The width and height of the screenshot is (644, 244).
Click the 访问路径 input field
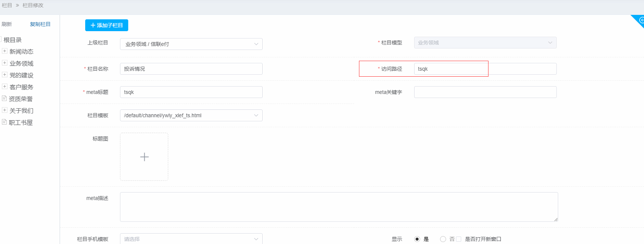click(x=485, y=69)
